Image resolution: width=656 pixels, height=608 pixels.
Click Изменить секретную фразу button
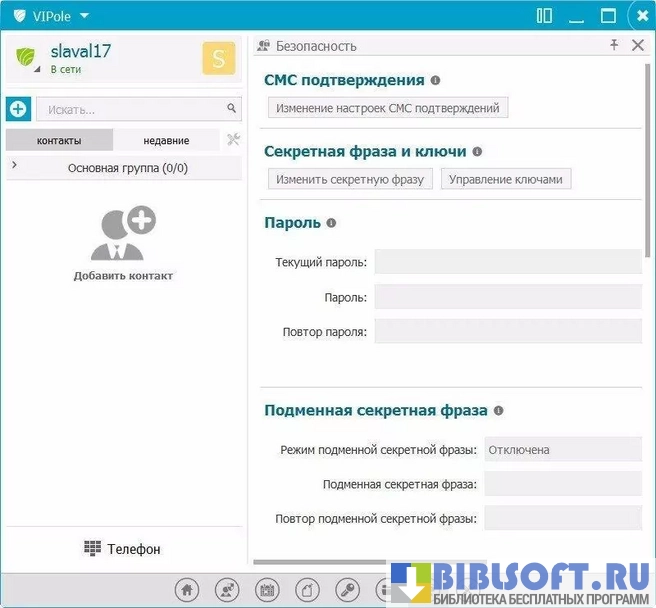click(350, 180)
